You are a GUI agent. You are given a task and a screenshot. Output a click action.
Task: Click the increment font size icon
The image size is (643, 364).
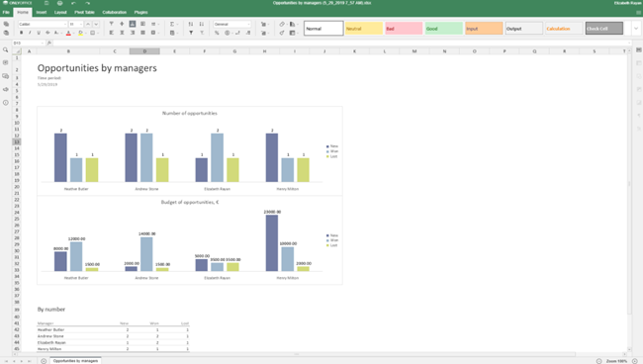click(x=88, y=24)
